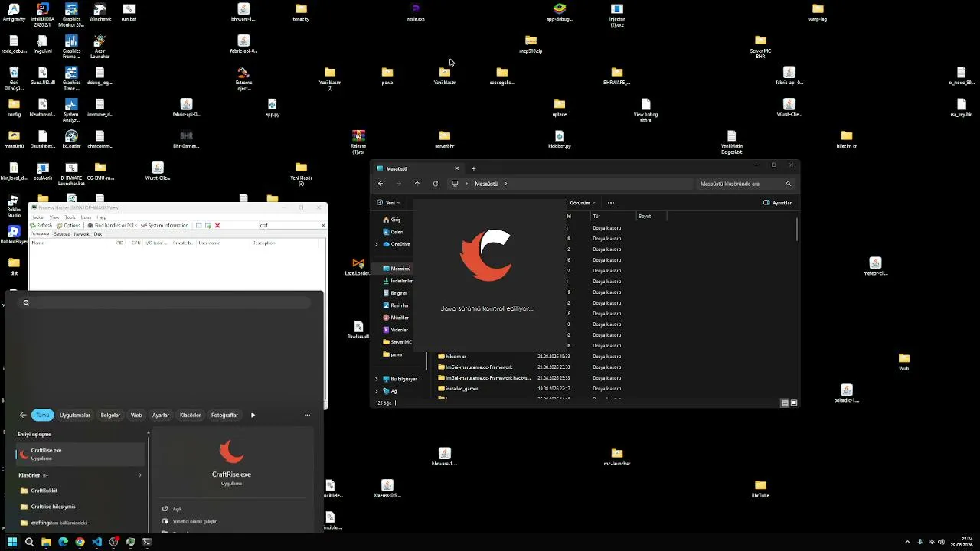Image resolution: width=980 pixels, height=551 pixels.
Task: Select the kick bot.py desktop file
Action: 560,139
